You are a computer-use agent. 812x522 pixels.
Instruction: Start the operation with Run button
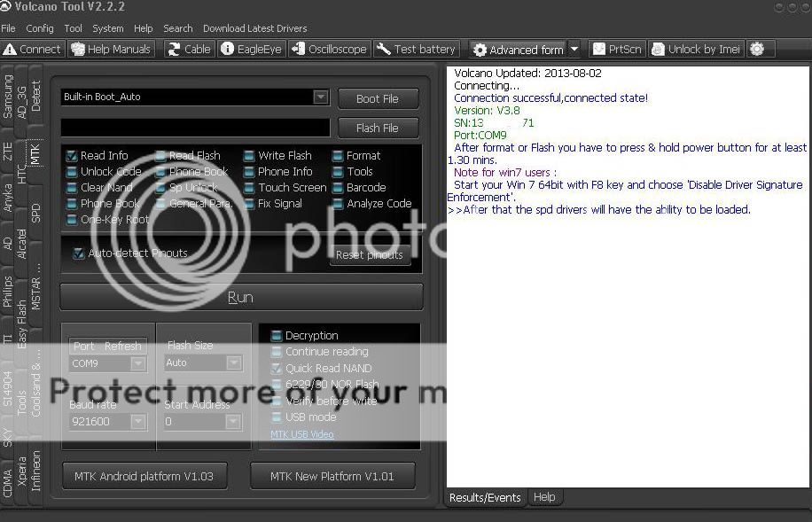click(241, 297)
